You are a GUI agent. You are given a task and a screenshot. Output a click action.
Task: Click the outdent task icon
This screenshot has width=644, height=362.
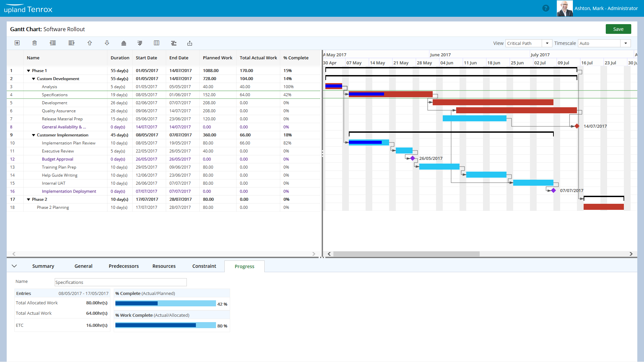(x=53, y=43)
